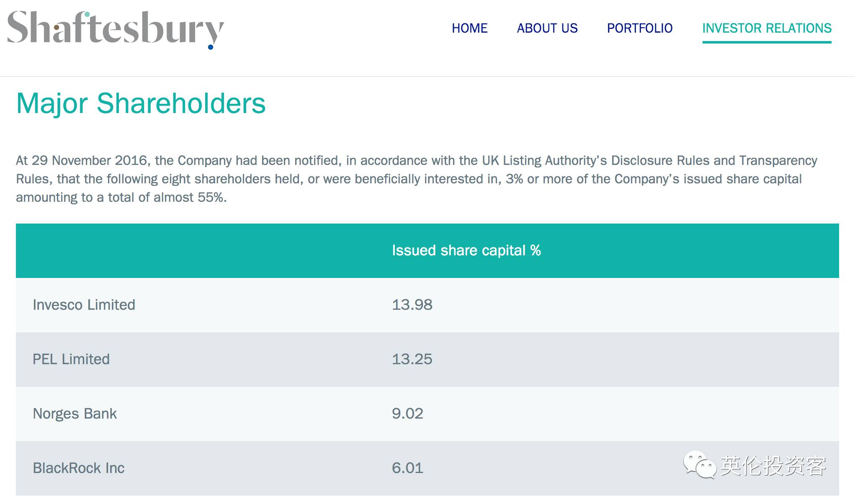Screen dimensions: 855x504
Task: Select the Invesco Limited row name
Action: click(84, 305)
